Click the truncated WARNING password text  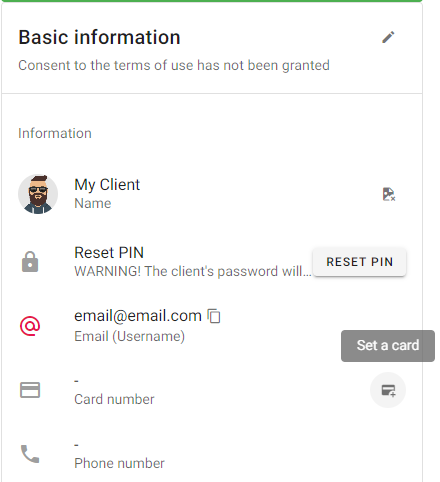[x=193, y=271]
